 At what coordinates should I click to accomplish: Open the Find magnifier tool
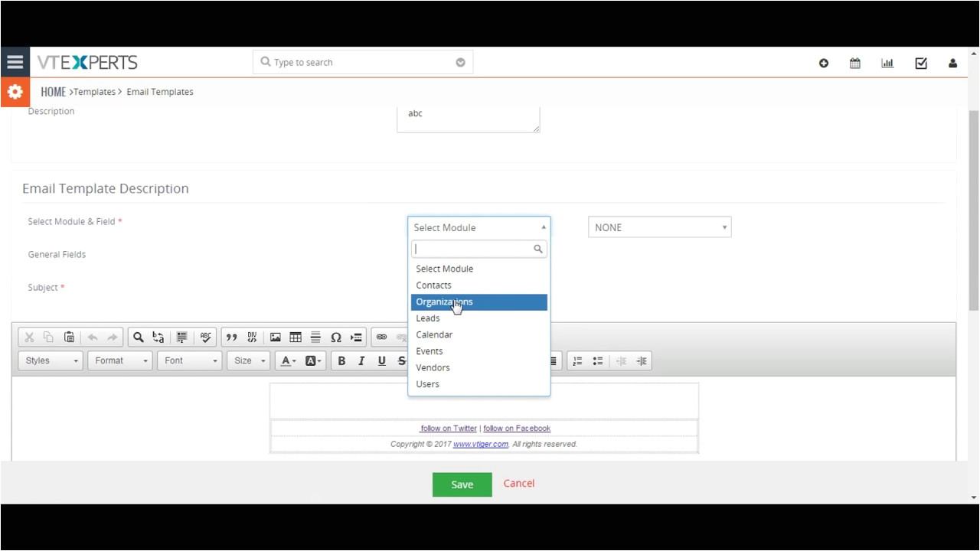point(139,337)
